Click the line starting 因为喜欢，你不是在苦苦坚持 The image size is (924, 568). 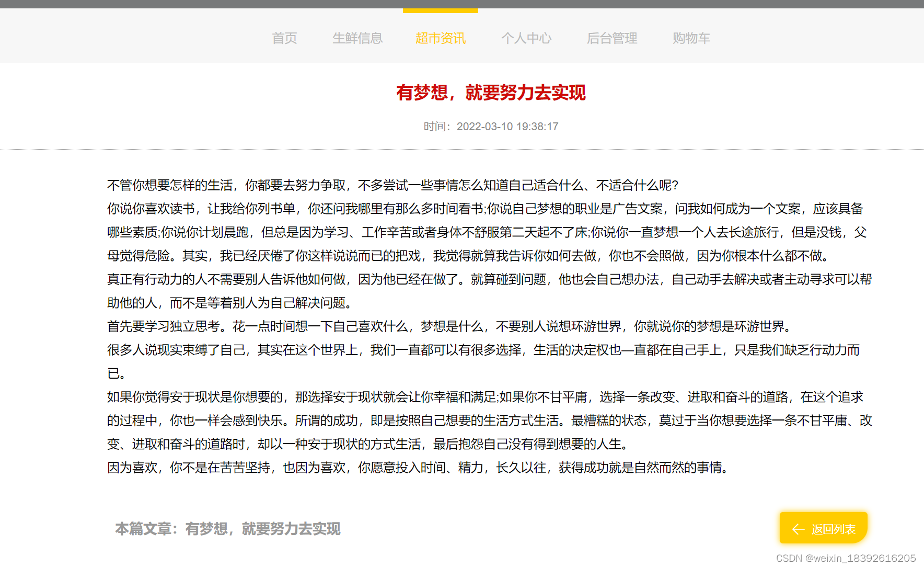[x=419, y=468]
